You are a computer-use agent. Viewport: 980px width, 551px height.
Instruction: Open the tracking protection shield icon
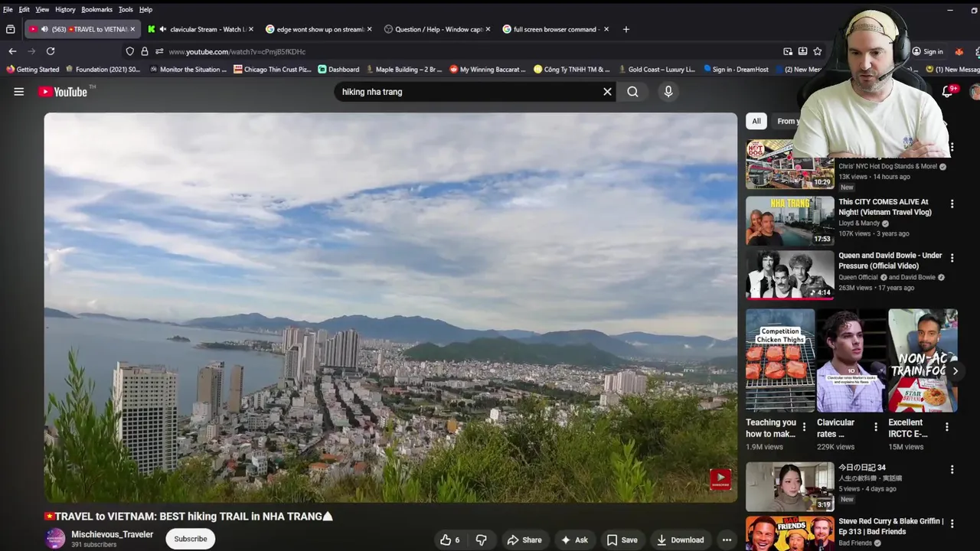tap(129, 51)
